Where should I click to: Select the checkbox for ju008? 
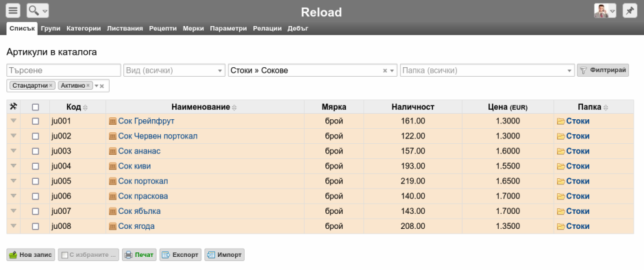36,226
